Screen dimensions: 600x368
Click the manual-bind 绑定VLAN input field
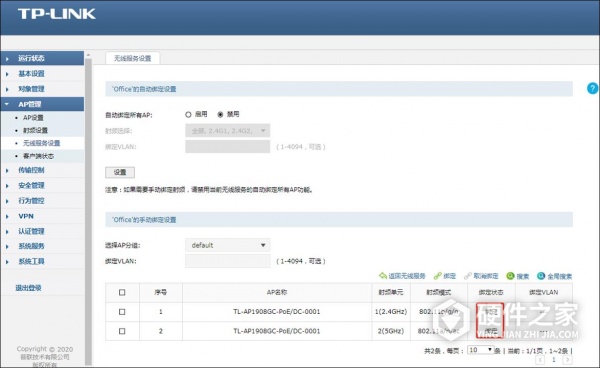(x=228, y=261)
